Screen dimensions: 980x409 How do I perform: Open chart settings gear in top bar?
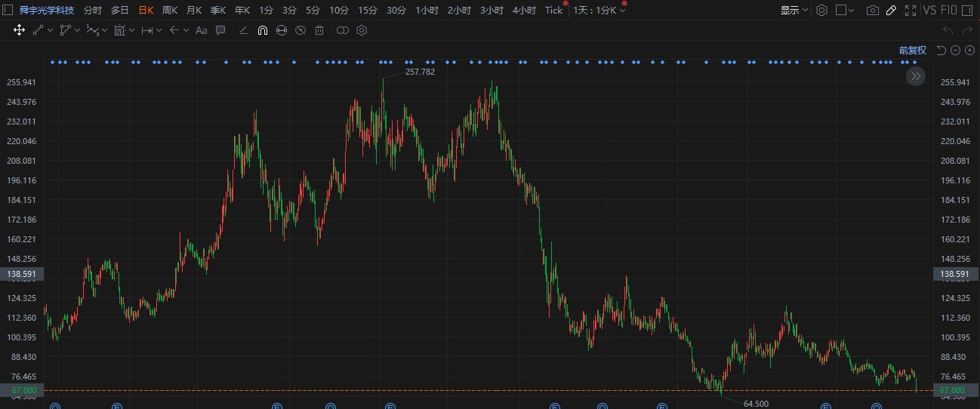pyautogui.click(x=821, y=11)
